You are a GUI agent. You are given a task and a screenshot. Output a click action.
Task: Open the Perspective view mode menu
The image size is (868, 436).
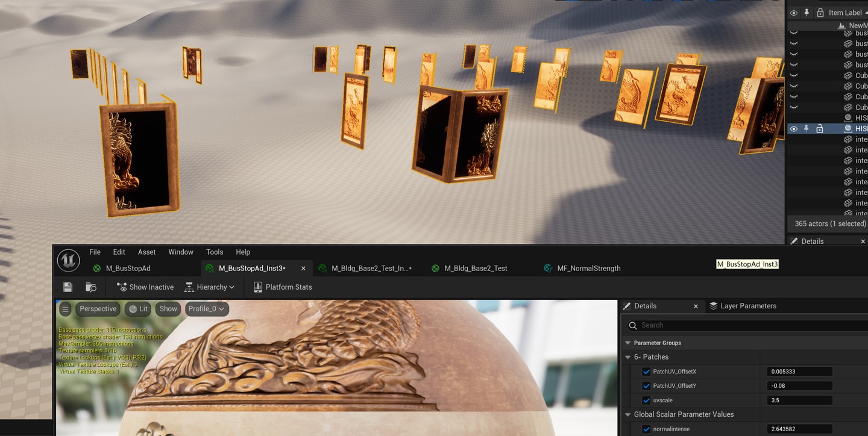[x=98, y=309]
